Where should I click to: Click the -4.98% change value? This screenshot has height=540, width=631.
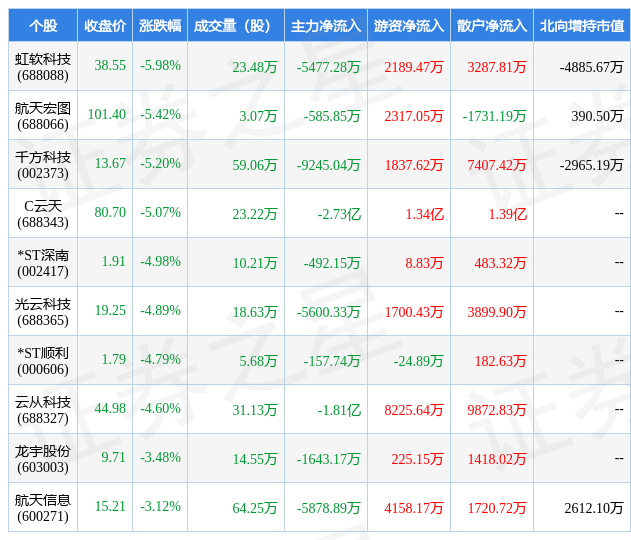pyautogui.click(x=161, y=262)
